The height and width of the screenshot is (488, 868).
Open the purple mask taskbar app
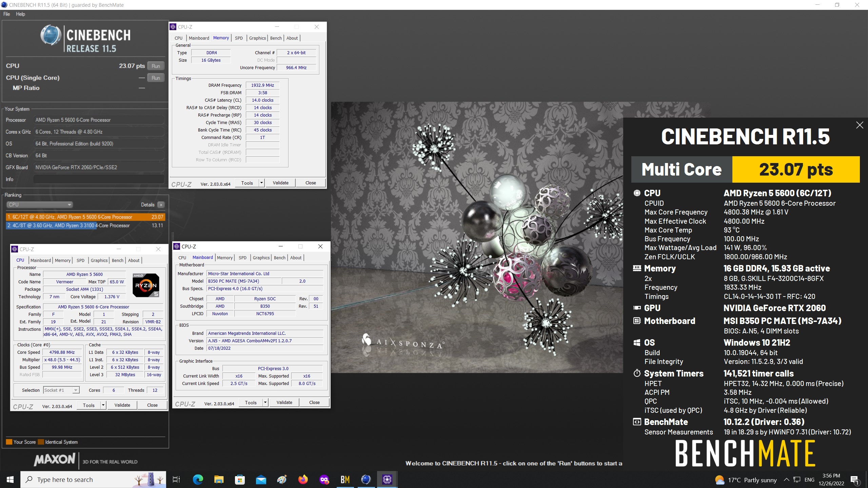click(x=324, y=480)
